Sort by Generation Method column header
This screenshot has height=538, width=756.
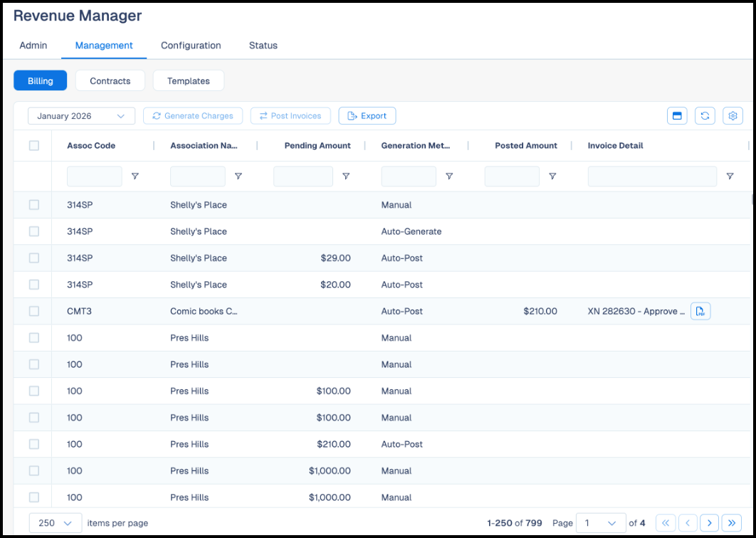coord(416,146)
